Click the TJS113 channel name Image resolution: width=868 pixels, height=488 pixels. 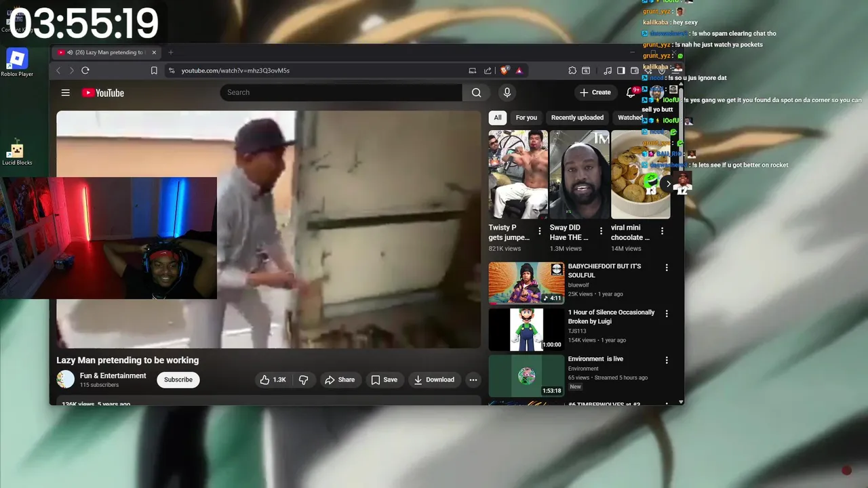577,331
